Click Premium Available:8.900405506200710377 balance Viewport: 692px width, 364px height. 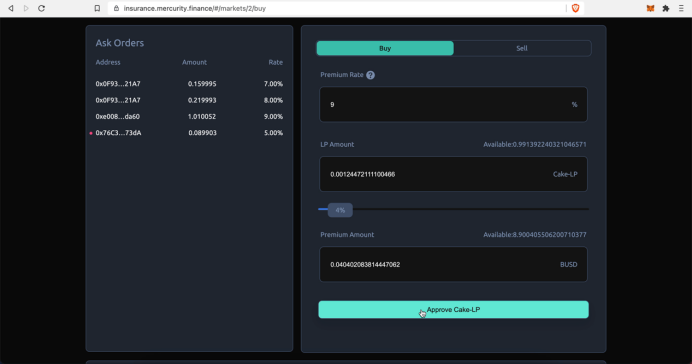[x=534, y=235]
